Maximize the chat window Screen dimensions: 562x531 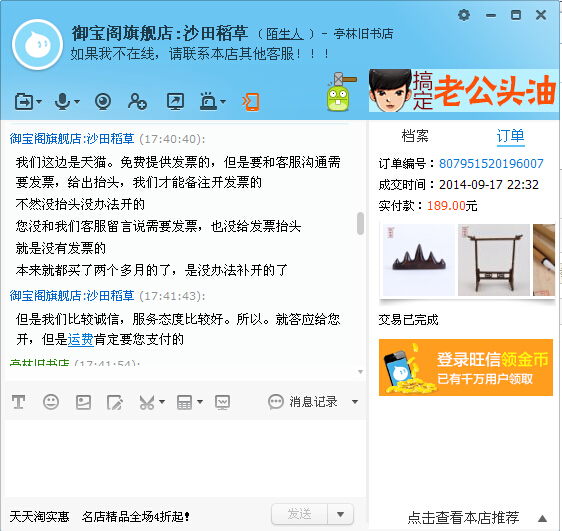[516, 15]
